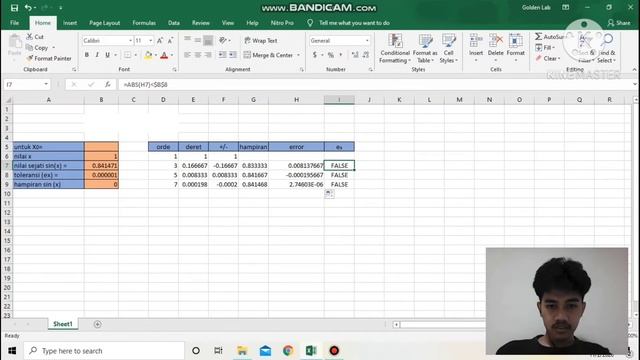Click the Name Box showing I7
This screenshot has height=360, width=640.
pos(27,84)
